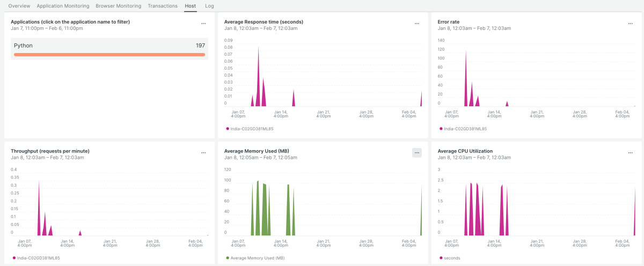Toggle India-C02GD381ML85 legend in Error rate chart
This screenshot has width=644, height=266.
point(465,129)
